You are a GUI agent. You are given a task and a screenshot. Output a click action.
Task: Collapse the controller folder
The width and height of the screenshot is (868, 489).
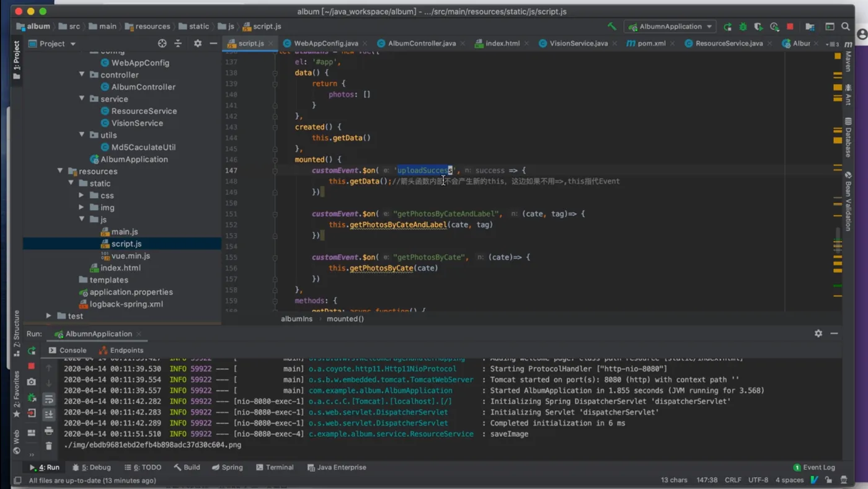coord(82,74)
